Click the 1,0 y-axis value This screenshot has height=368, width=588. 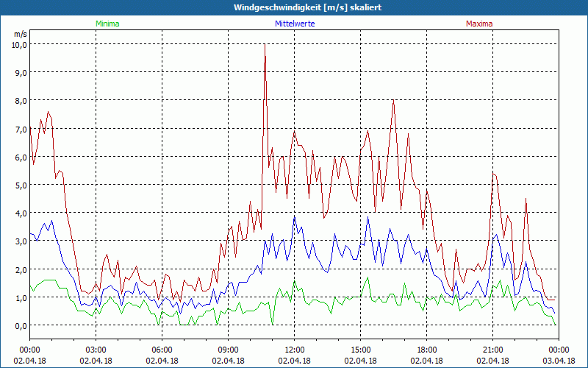pyautogui.click(x=21, y=297)
